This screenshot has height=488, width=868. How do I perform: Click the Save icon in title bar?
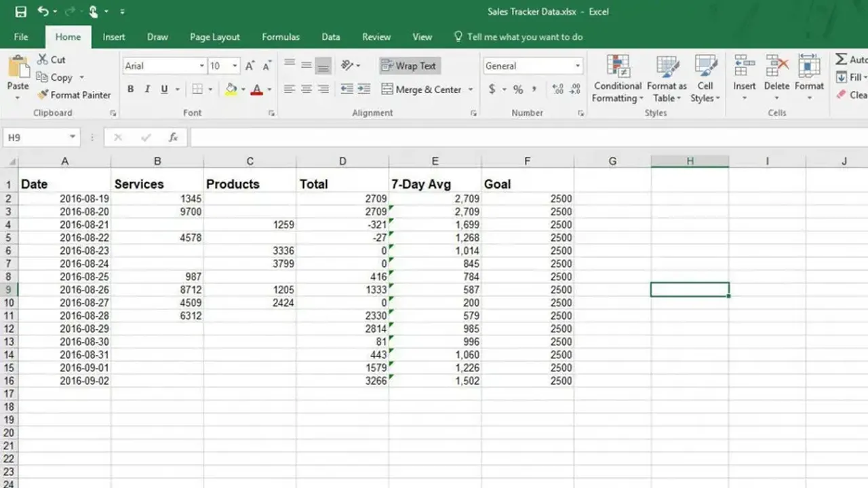(x=20, y=12)
